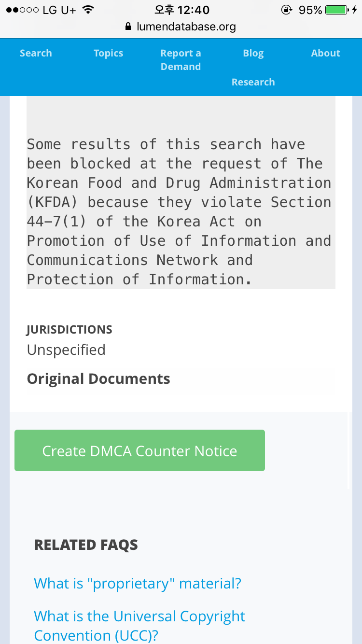Go to the Topics page

pyautogui.click(x=108, y=53)
